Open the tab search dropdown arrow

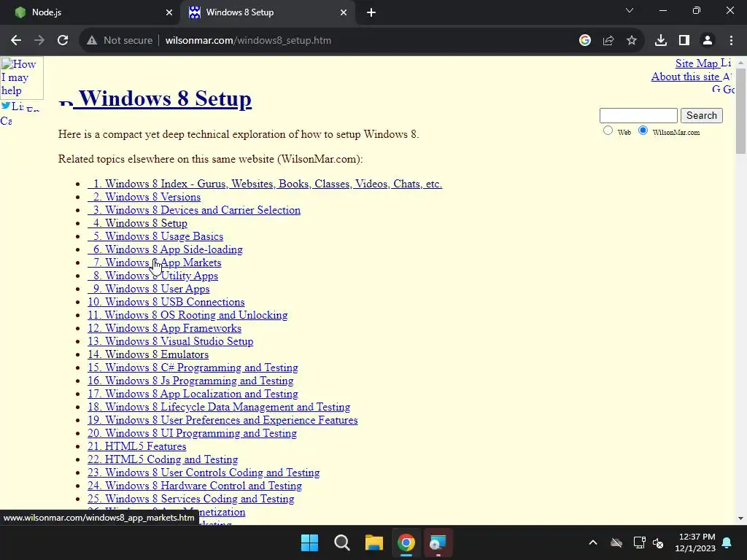630,10
